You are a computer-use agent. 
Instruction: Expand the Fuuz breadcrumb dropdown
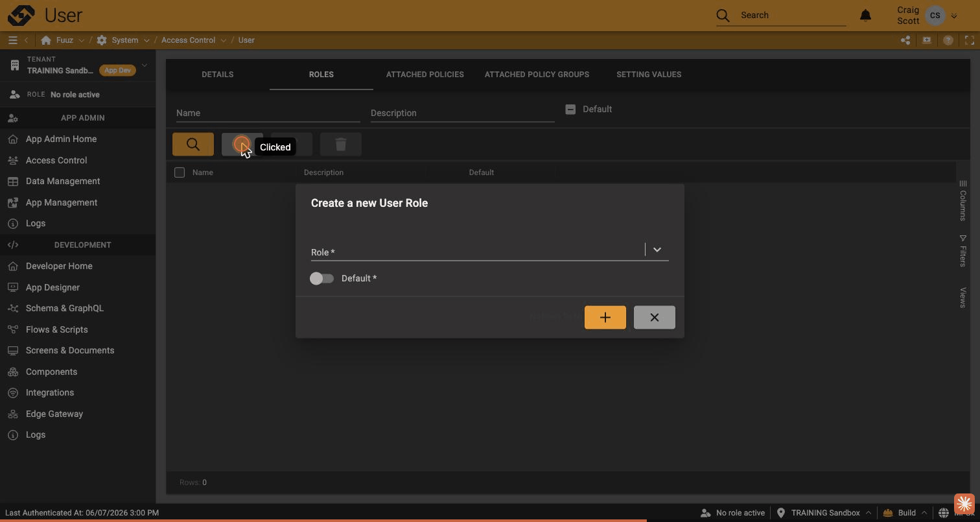click(x=81, y=40)
